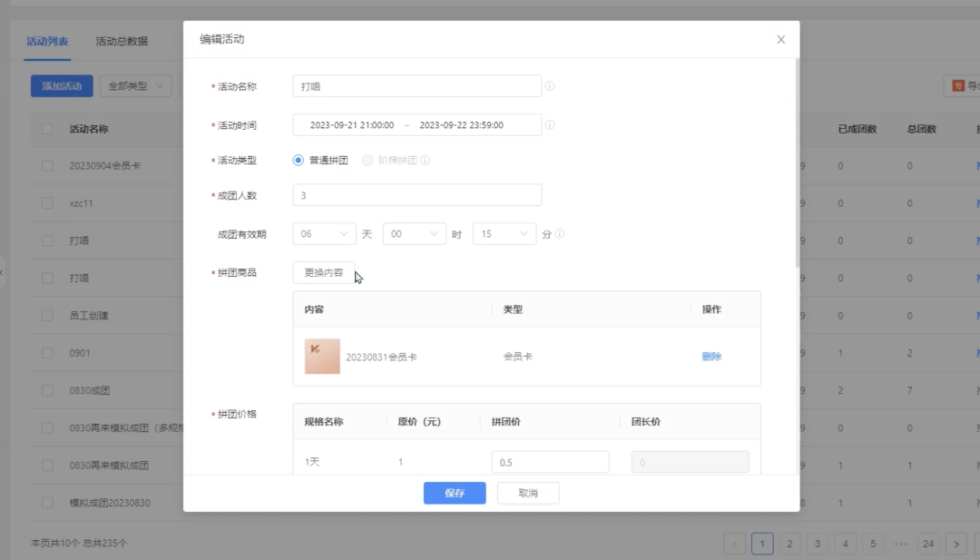Click the collapse arrow on the left screen edge

click(x=3, y=271)
